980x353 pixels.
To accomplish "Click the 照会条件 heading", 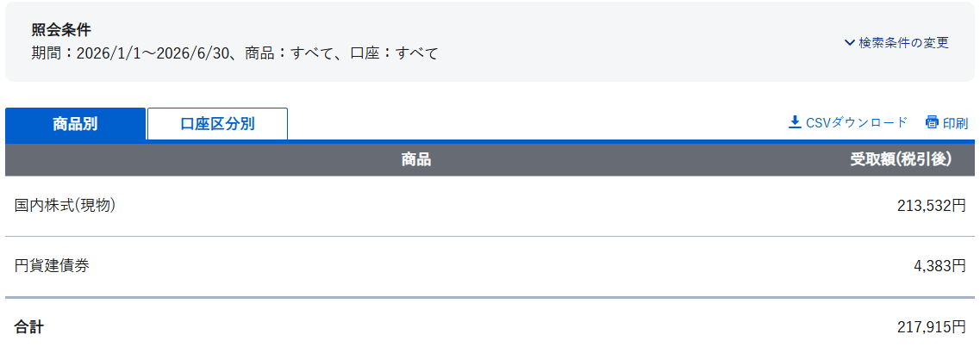I will (x=61, y=30).
